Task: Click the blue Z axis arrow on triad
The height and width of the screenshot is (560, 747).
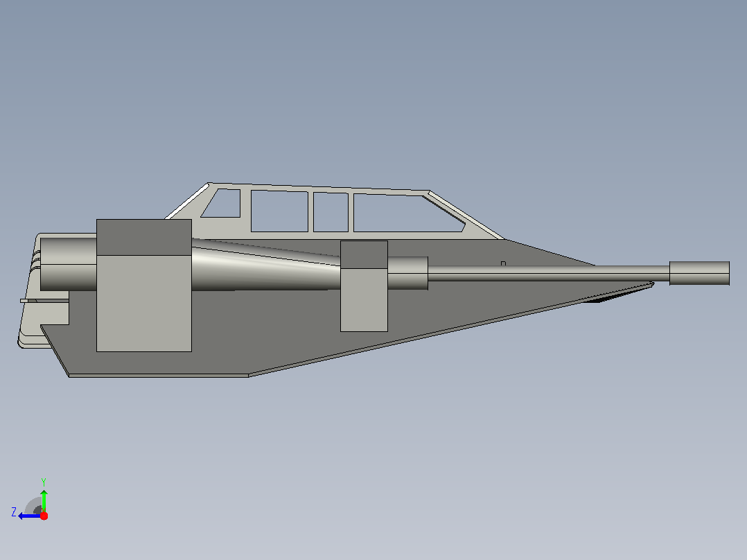Action: (28, 516)
